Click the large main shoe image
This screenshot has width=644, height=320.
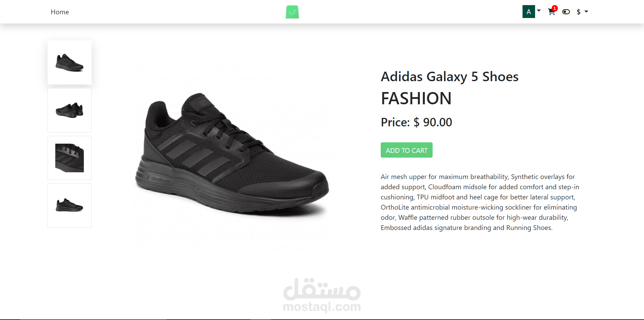pyautogui.click(x=232, y=153)
